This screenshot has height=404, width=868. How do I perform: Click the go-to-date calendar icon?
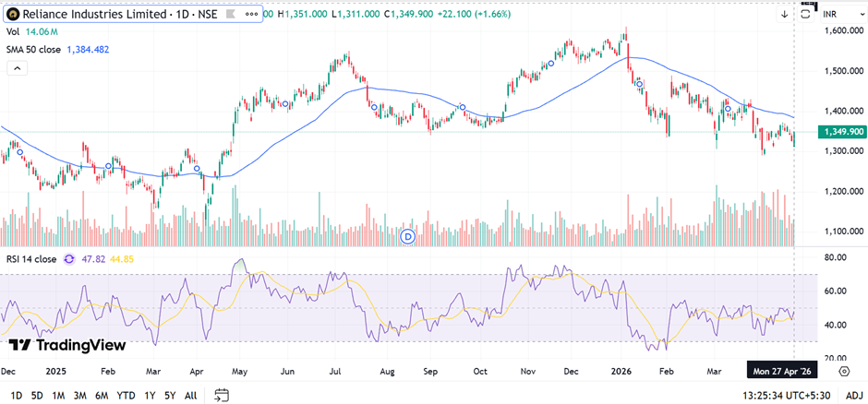tap(222, 396)
